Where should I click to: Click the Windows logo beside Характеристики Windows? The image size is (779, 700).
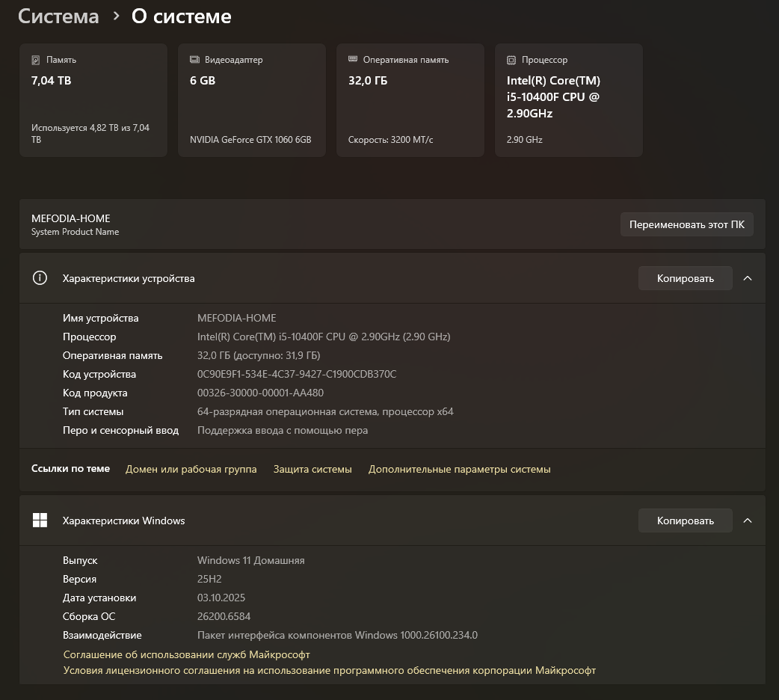click(x=40, y=521)
